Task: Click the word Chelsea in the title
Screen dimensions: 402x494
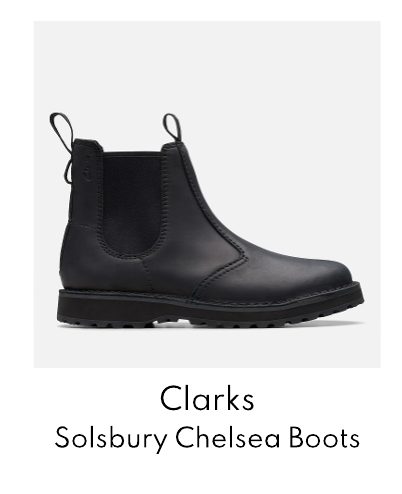Action: (x=227, y=437)
